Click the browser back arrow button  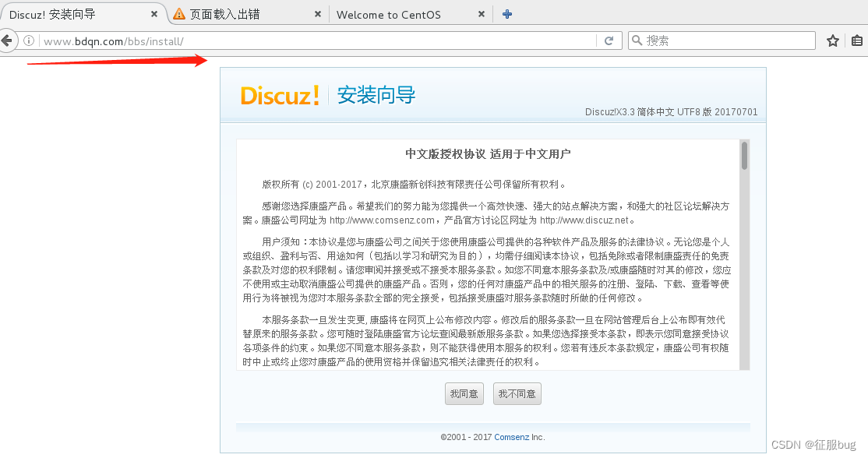click(x=7, y=41)
